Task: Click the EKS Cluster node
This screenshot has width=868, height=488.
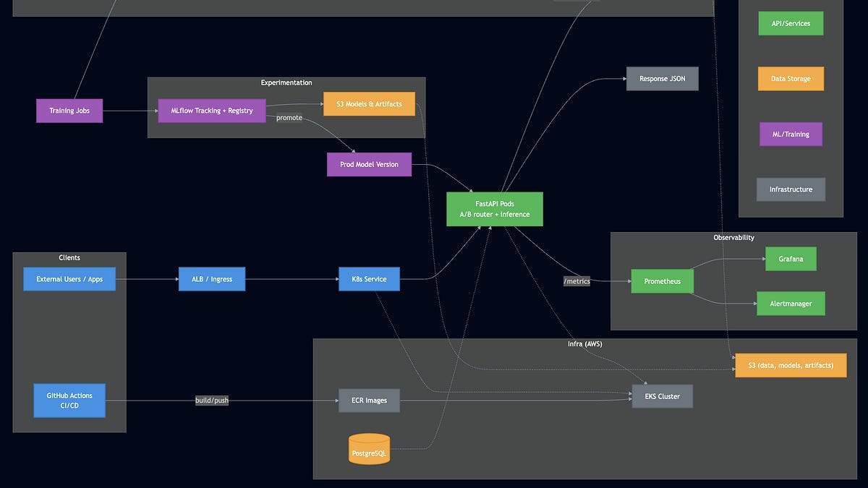Action: (x=663, y=396)
